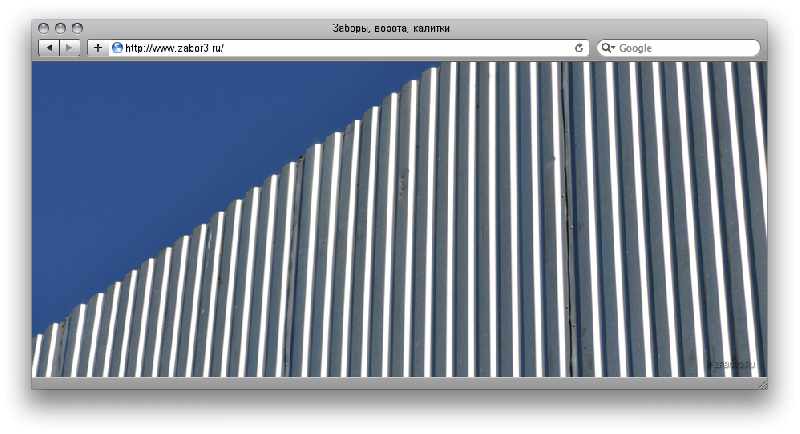This screenshot has width=800, height=434.
Task: Open the search magnifier dropdown menu
Action: click(x=608, y=48)
